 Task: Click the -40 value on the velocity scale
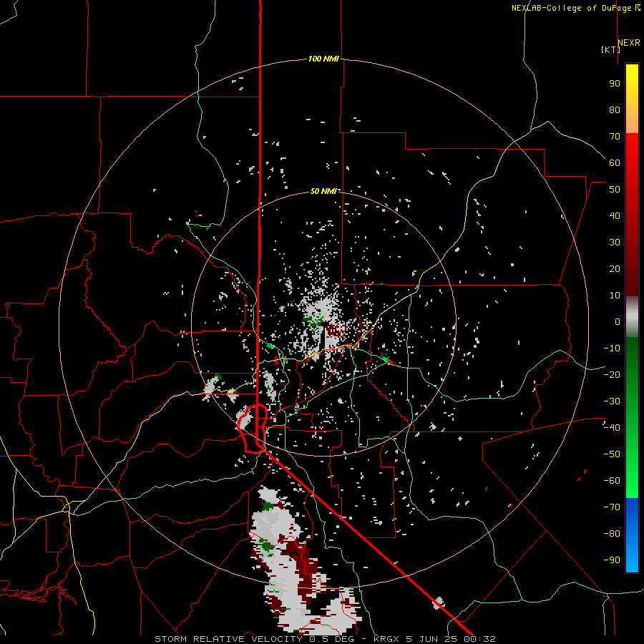click(x=612, y=428)
